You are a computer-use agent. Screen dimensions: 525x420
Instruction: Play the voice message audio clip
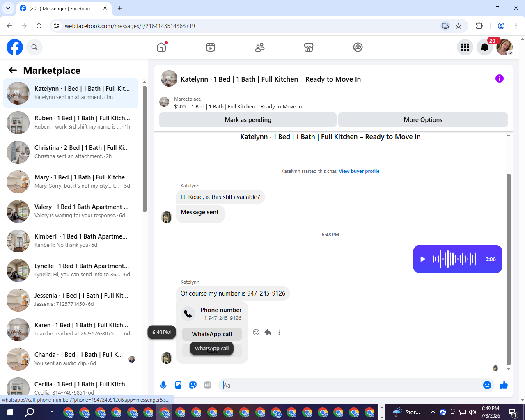[423, 259]
